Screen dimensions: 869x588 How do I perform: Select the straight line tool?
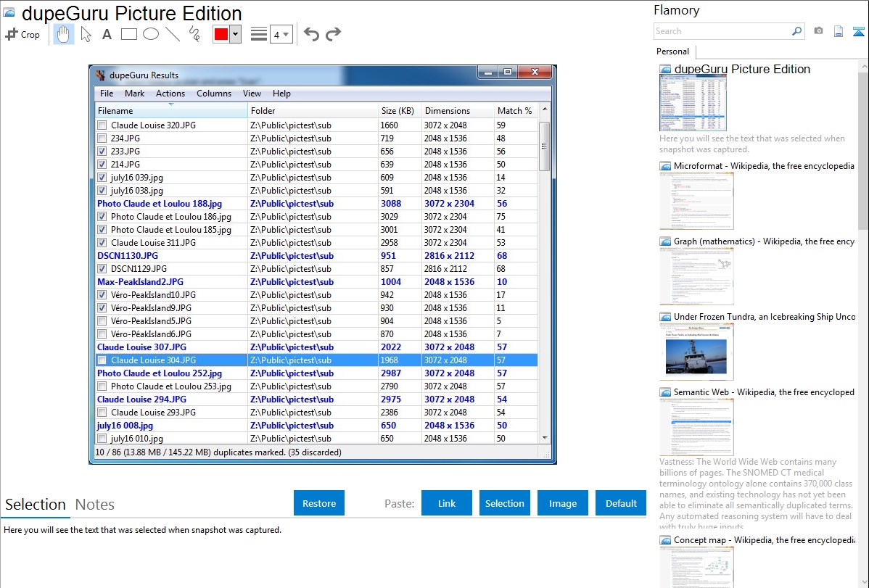tap(173, 34)
